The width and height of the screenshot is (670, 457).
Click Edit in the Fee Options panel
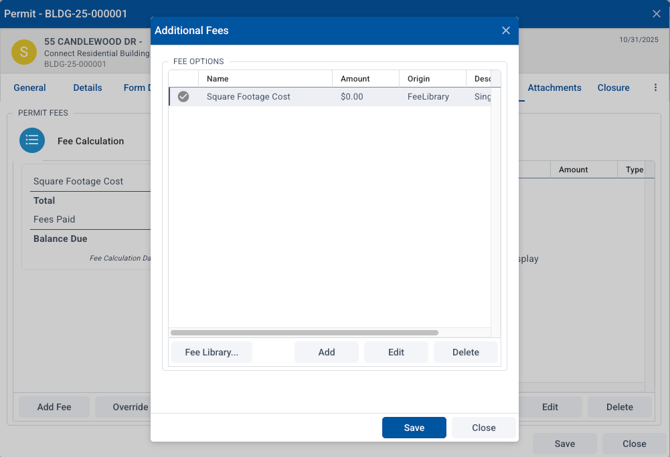click(x=396, y=352)
